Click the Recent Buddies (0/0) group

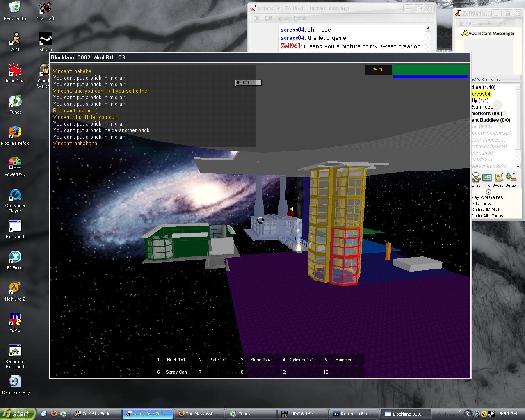(491, 120)
